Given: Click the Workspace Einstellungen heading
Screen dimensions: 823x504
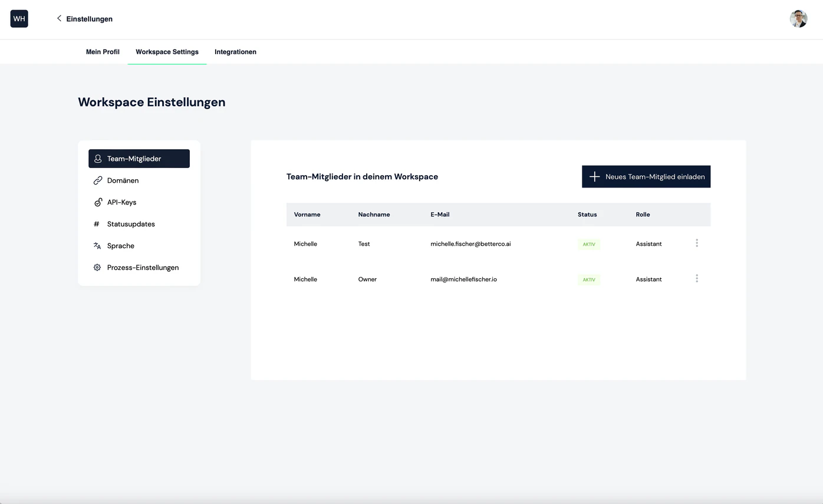Looking at the screenshot, I should 152,102.
